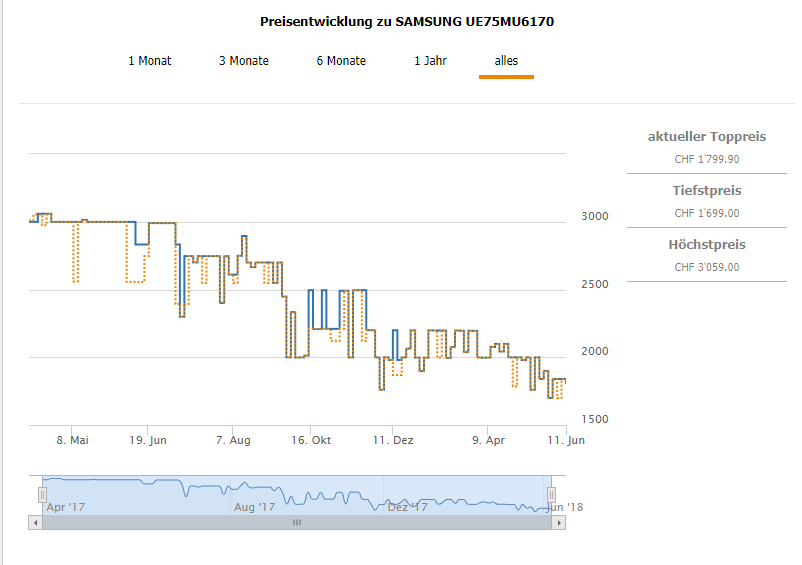The image size is (802, 565).
Task: Switch to the 3 Monate view
Action: pyautogui.click(x=244, y=61)
